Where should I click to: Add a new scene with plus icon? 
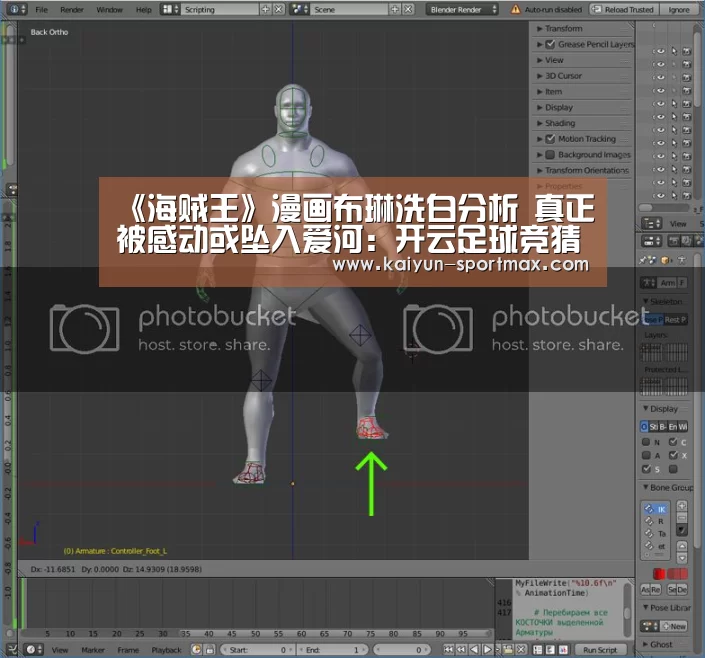coord(395,9)
